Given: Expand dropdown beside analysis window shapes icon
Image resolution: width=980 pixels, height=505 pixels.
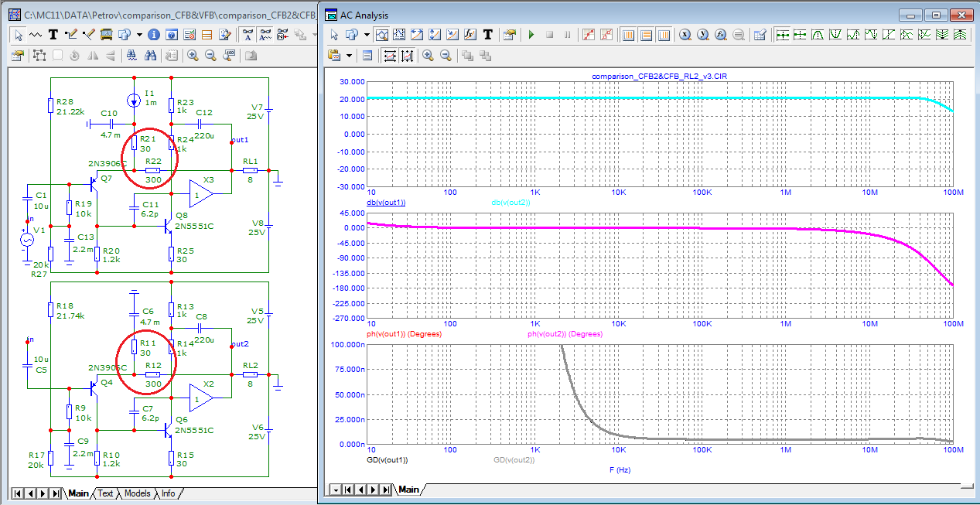Looking at the screenshot, I should click(367, 35).
